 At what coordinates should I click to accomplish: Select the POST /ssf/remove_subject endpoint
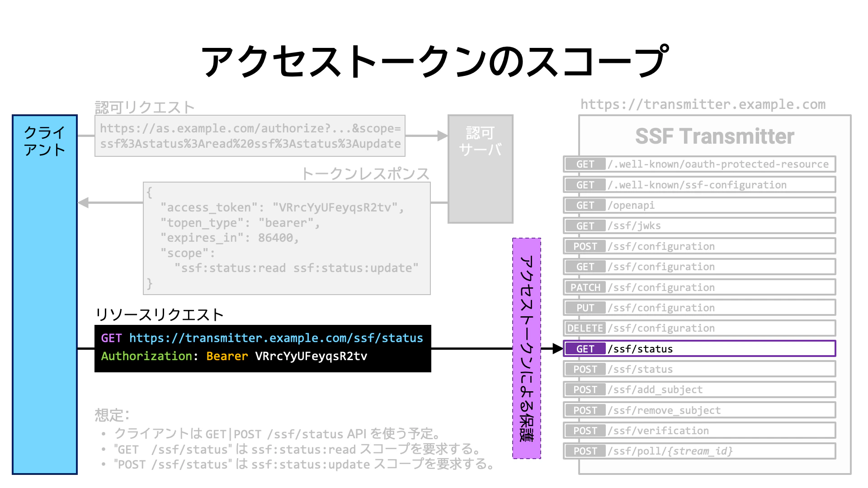(699, 410)
